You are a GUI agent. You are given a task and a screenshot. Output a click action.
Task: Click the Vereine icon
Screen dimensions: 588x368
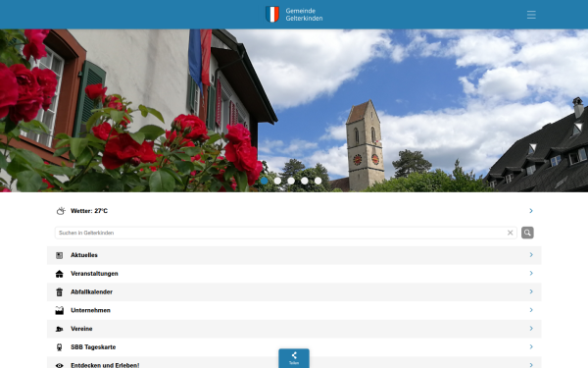click(x=59, y=329)
